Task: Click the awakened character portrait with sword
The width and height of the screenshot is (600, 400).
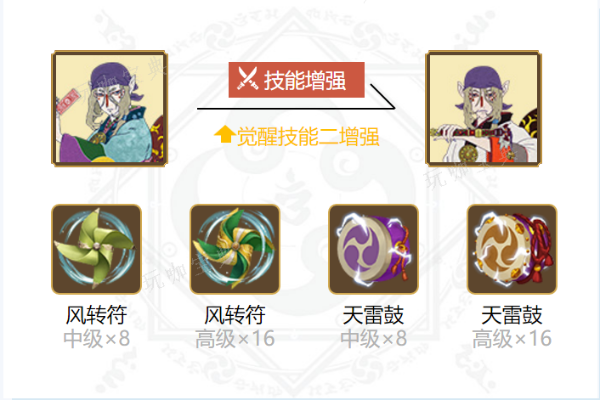Action: (x=484, y=108)
